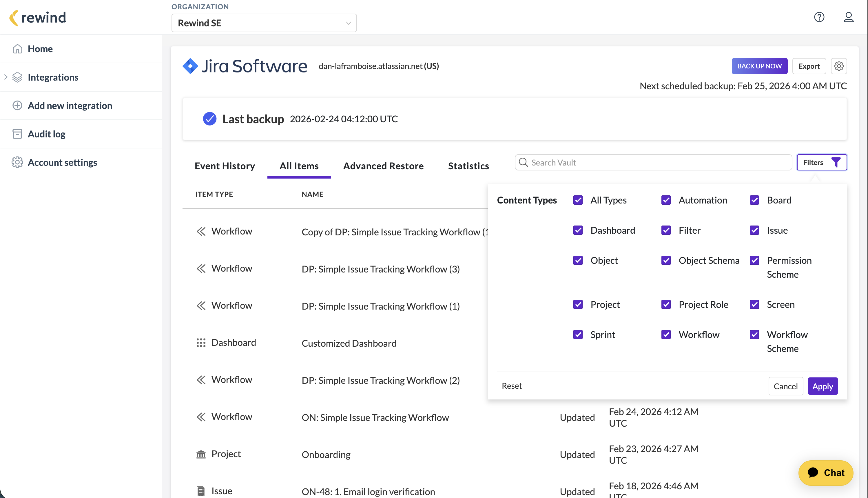Expand the Integrations sidebar chevron
Screen dimensions: 868x498
[6, 77]
